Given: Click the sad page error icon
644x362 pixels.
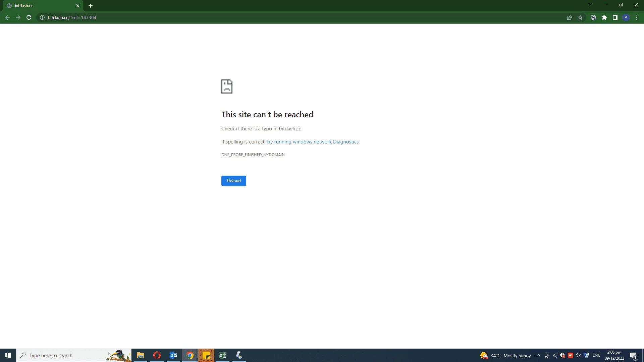Looking at the screenshot, I should [x=227, y=86].
